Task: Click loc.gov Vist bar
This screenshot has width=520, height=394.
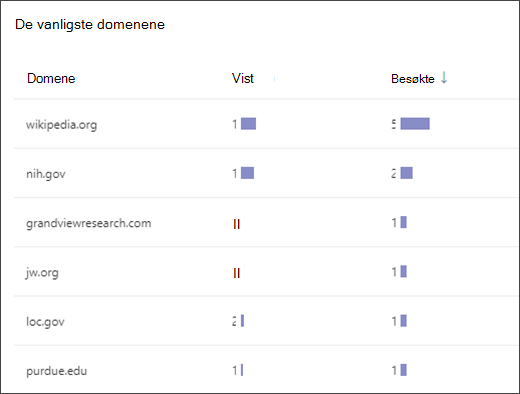Action: tap(242, 321)
